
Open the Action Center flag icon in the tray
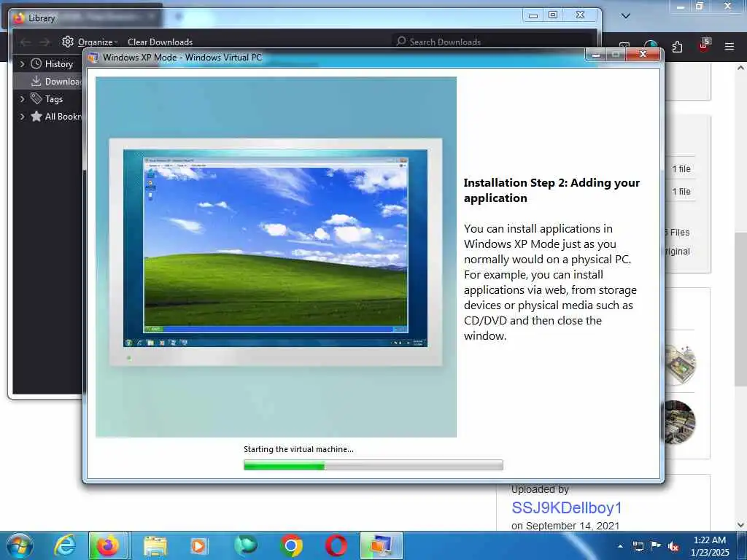pyautogui.click(x=656, y=545)
